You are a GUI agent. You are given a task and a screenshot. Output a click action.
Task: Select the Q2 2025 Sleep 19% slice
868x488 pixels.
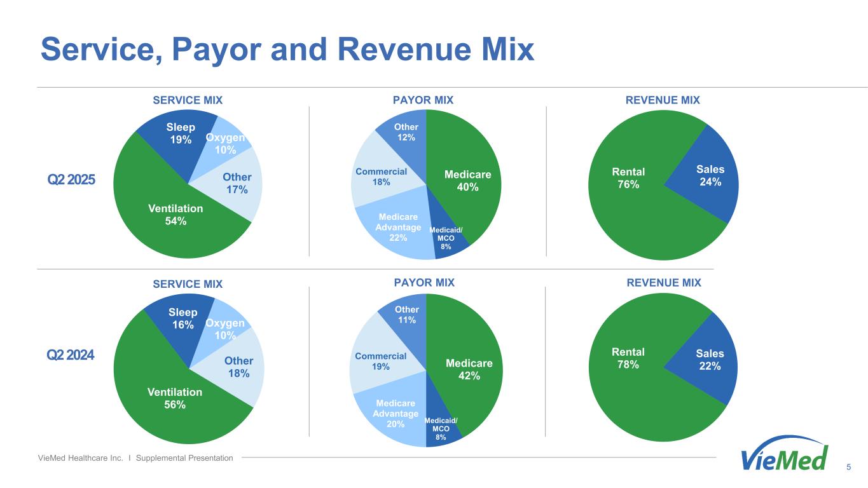click(181, 133)
